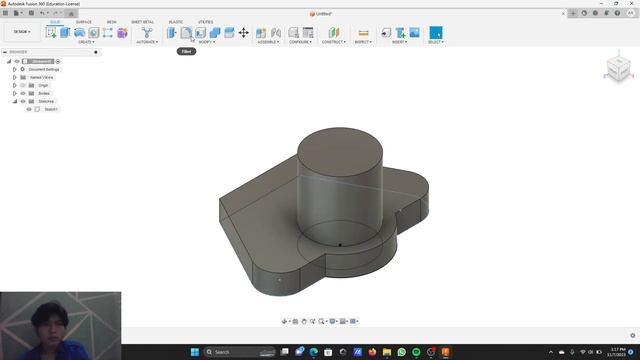The width and height of the screenshot is (640, 360).
Task: Open the data panel grid icon
Action: (x=5, y=13)
